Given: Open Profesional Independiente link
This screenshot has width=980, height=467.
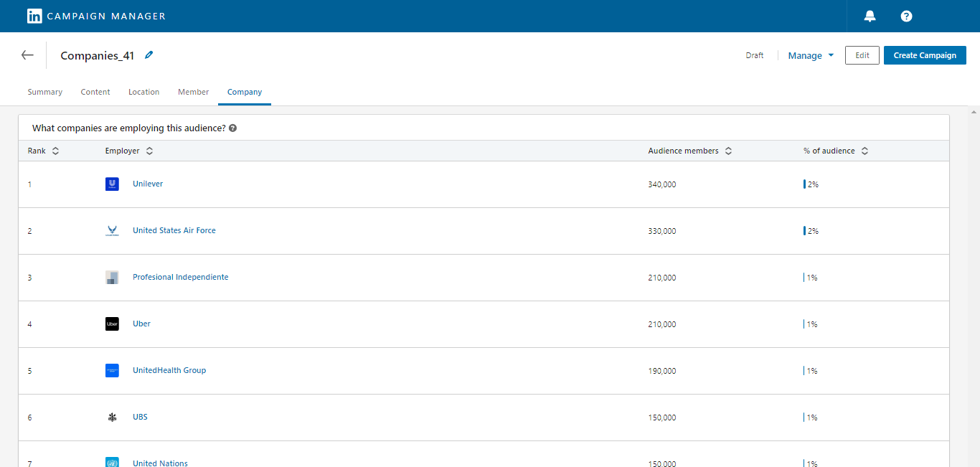Looking at the screenshot, I should (x=181, y=277).
